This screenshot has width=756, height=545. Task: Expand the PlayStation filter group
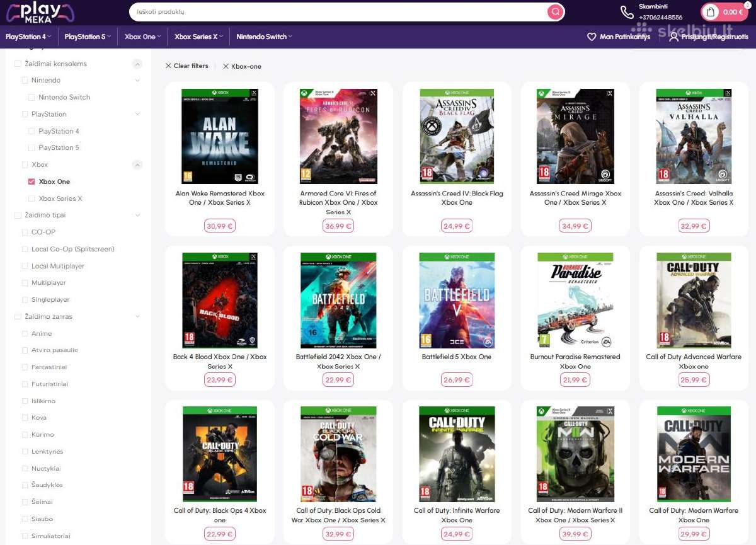click(137, 114)
